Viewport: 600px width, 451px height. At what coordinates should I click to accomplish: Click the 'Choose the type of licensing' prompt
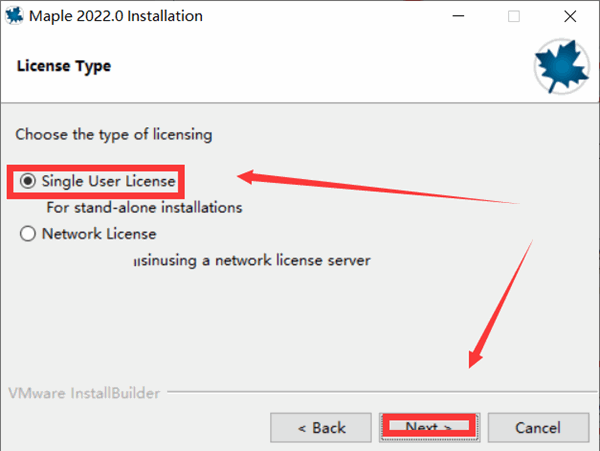pyautogui.click(x=113, y=133)
